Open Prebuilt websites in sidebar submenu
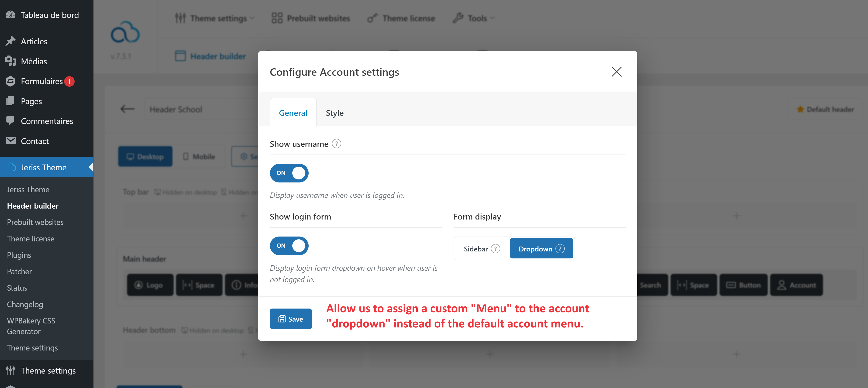The height and width of the screenshot is (388, 868). tap(35, 222)
